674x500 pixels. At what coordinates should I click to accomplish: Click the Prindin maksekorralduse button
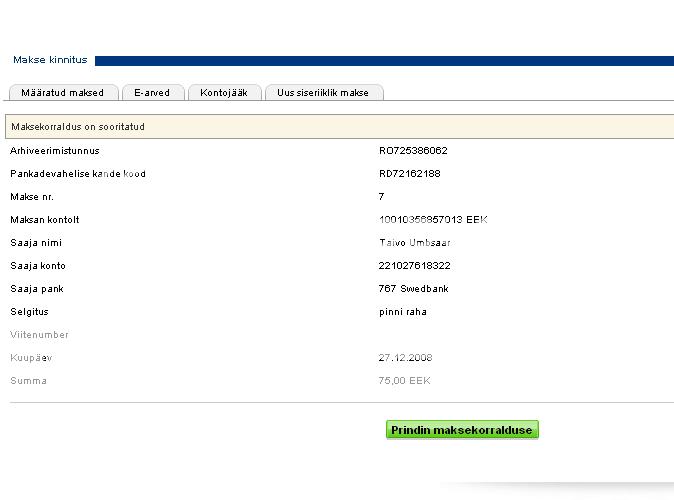click(462, 430)
